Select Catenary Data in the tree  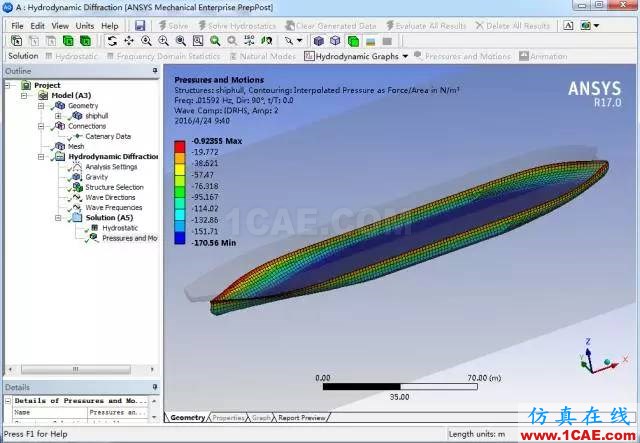pos(108,136)
